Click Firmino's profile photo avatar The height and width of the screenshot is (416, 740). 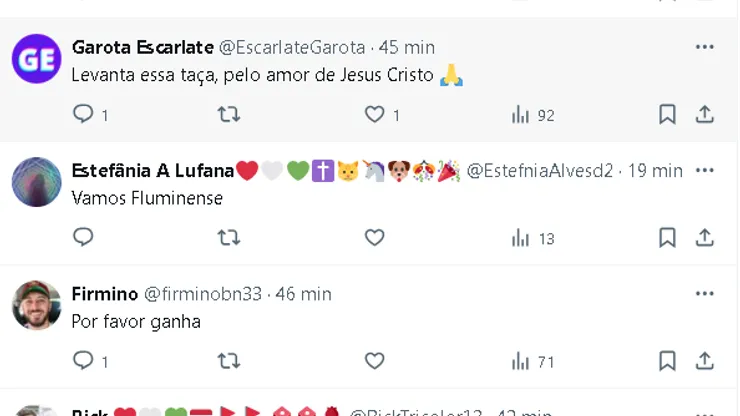pos(37,305)
